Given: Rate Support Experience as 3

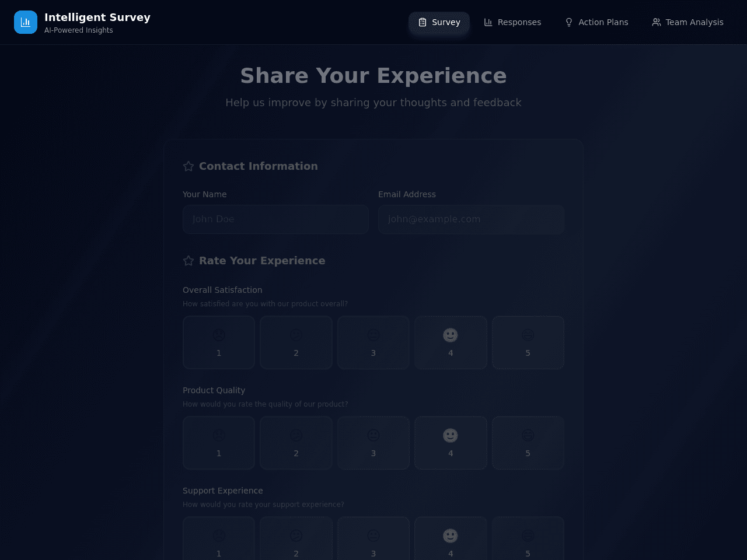Looking at the screenshot, I should point(373,538).
